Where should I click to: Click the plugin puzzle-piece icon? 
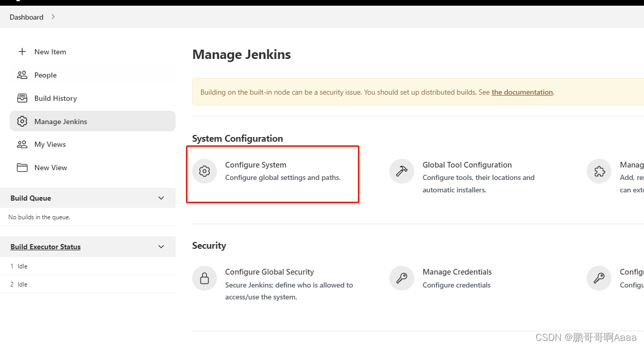pyautogui.click(x=599, y=171)
